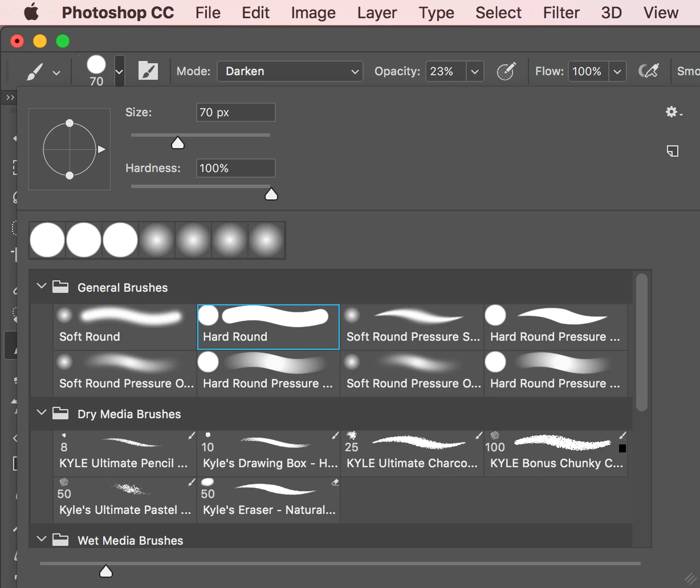
Task: Create a new brush preset icon
Action: click(673, 151)
